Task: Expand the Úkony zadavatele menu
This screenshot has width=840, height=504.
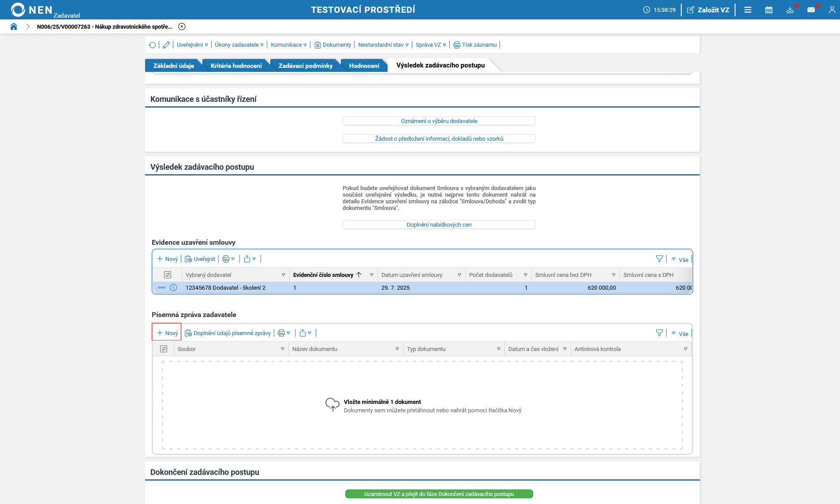Action: point(239,45)
